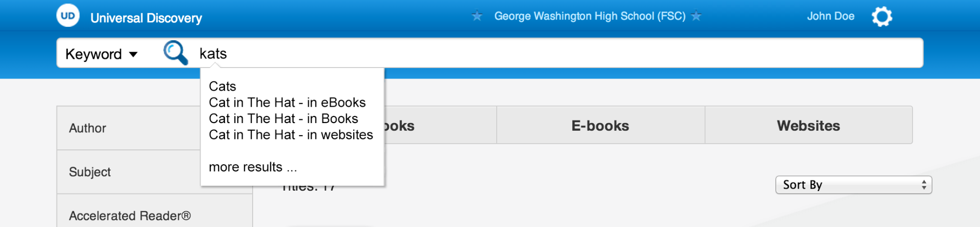Click the Universal Discovery title
The height and width of the screenshot is (227, 980).
146,18
